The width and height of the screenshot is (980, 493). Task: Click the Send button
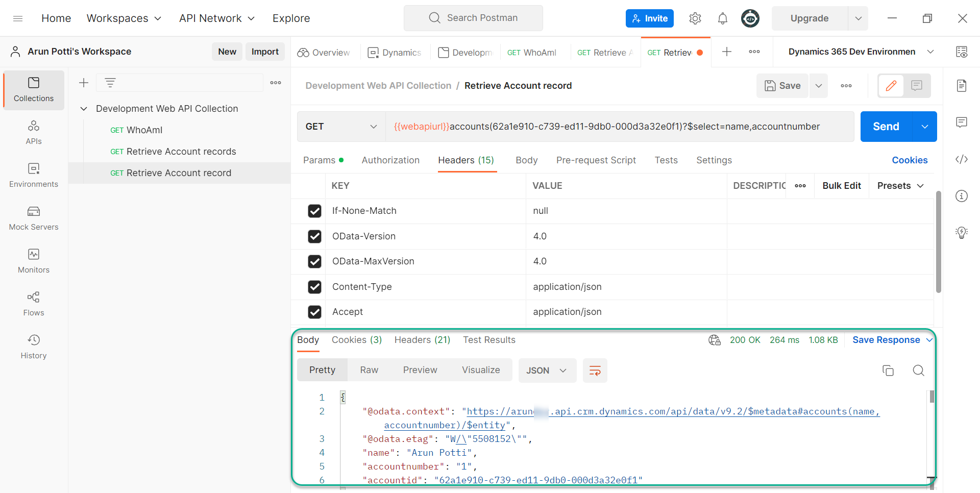point(886,127)
